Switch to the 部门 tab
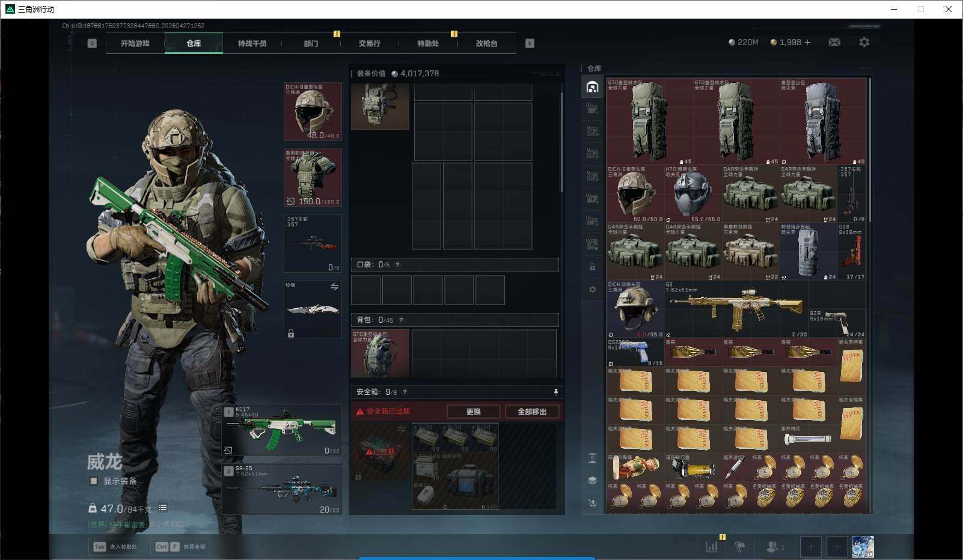The image size is (963, 560). point(311,43)
